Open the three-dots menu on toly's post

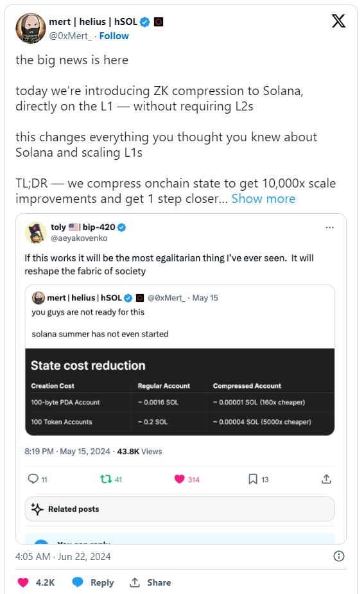(329, 227)
